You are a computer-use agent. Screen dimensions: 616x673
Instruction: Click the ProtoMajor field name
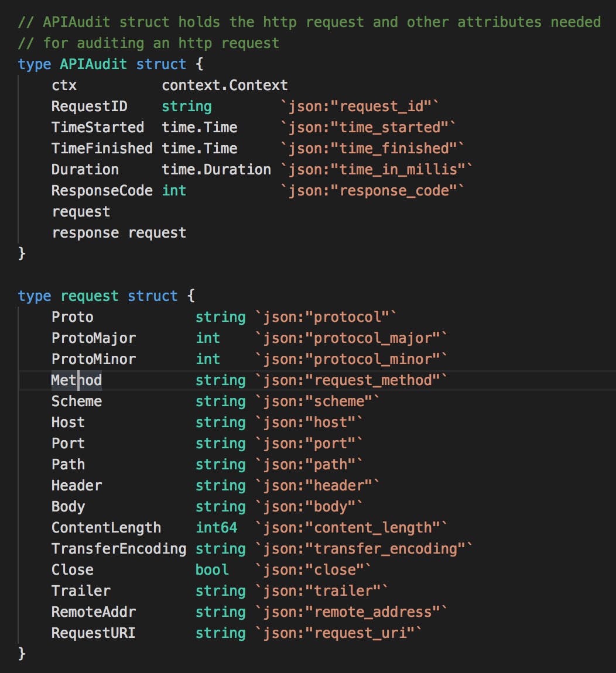coord(93,338)
